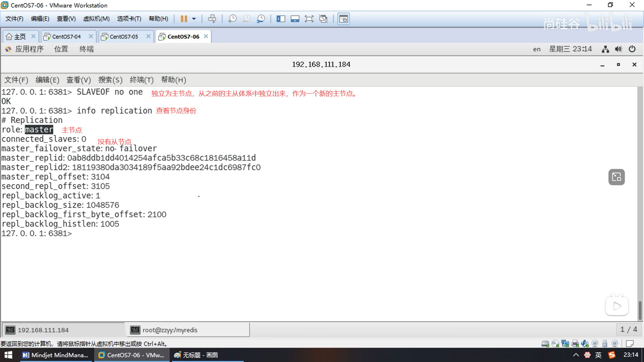
Task: Take a snapshot of the VM
Action: (x=232, y=19)
